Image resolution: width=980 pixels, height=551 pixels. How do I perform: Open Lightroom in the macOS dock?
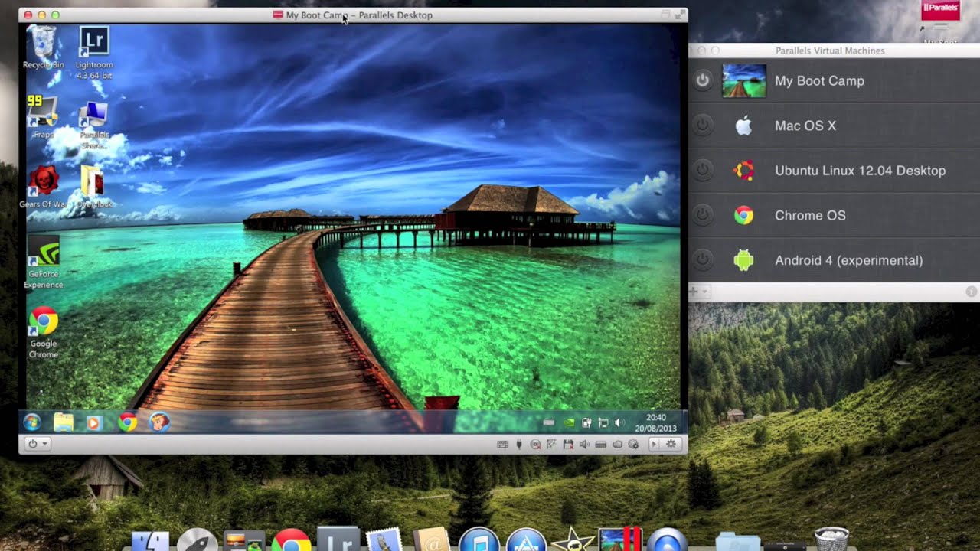pos(338,539)
